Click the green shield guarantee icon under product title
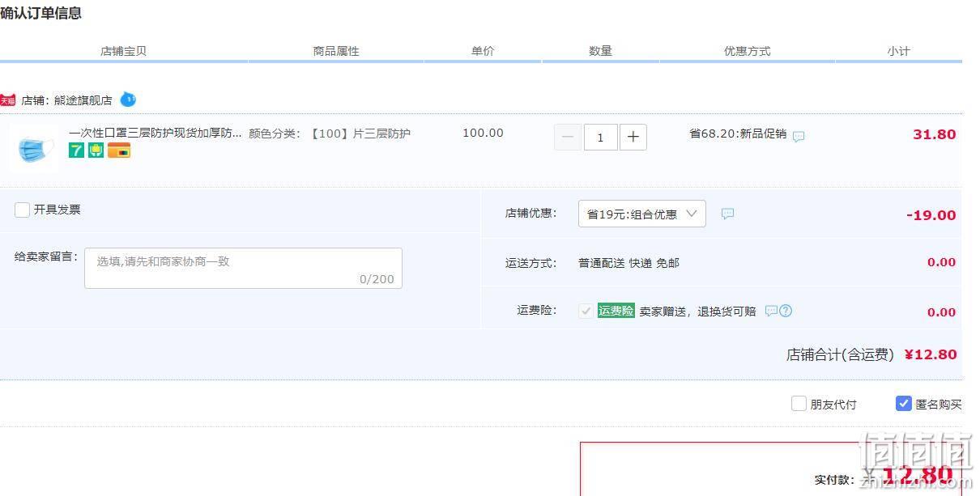The width and height of the screenshot is (980, 496). pyautogui.click(x=96, y=150)
